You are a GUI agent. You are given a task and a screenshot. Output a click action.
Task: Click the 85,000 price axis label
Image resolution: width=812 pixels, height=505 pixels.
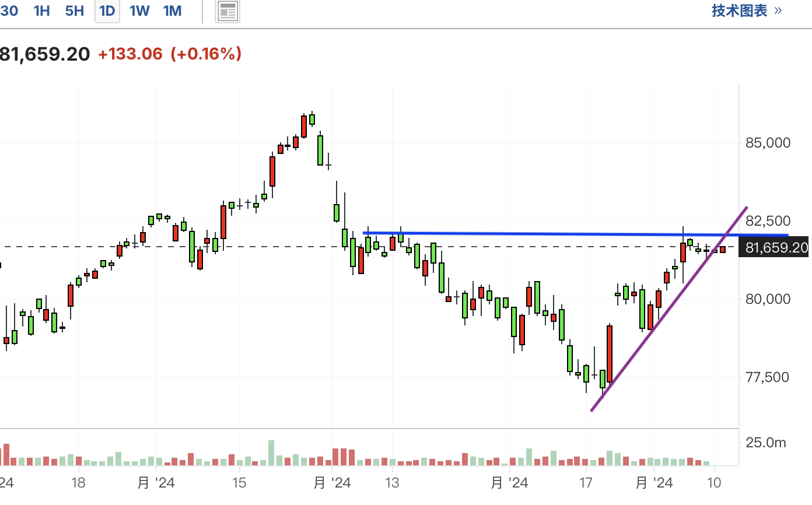[x=768, y=143]
